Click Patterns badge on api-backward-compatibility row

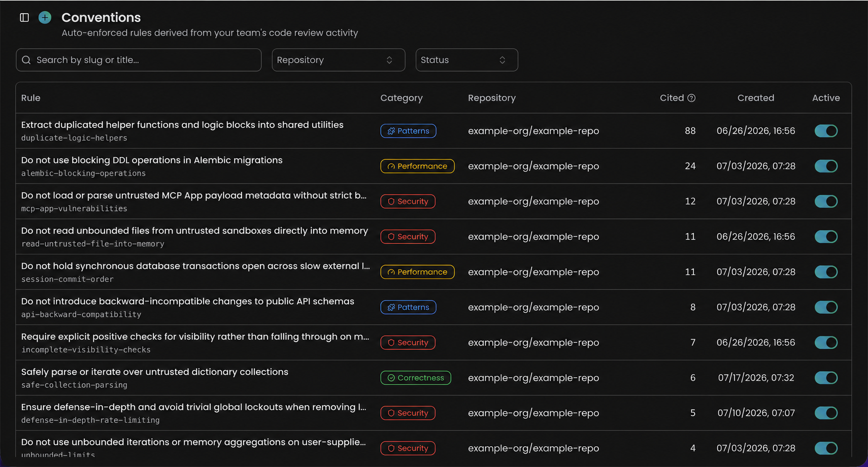[408, 307]
